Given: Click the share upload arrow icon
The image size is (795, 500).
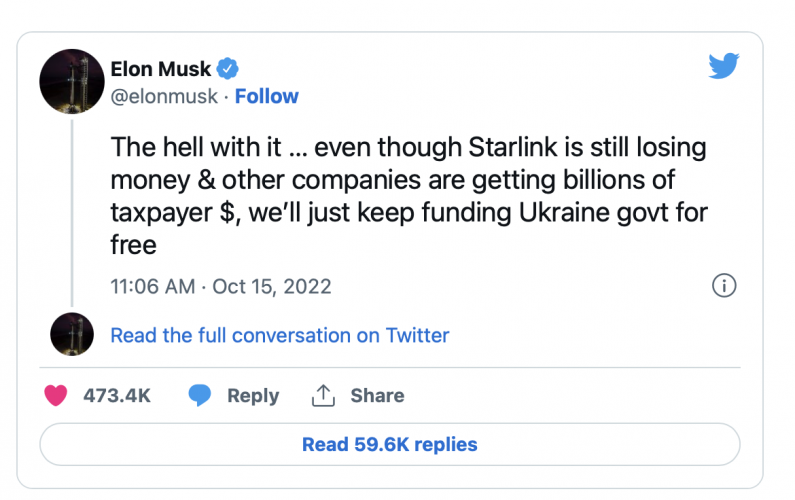Looking at the screenshot, I should click(x=322, y=395).
